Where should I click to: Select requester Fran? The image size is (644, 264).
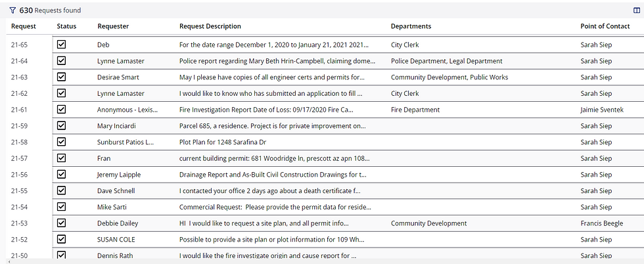pyautogui.click(x=104, y=158)
